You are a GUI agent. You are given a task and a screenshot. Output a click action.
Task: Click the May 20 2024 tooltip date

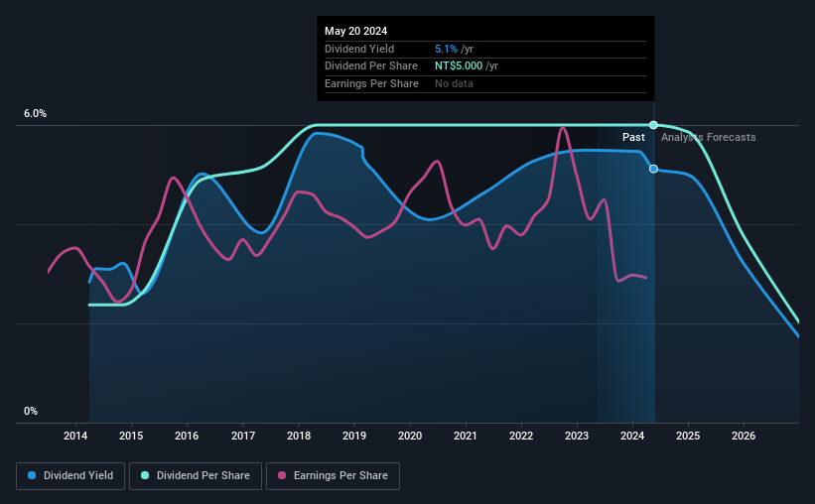tap(356, 31)
